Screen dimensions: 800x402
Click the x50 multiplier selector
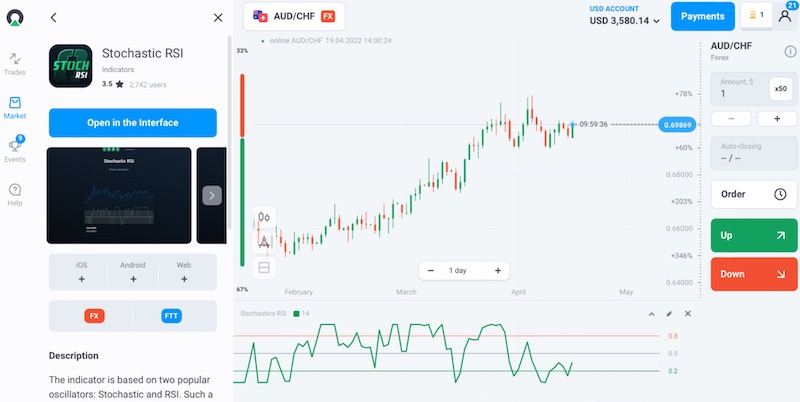click(x=780, y=89)
